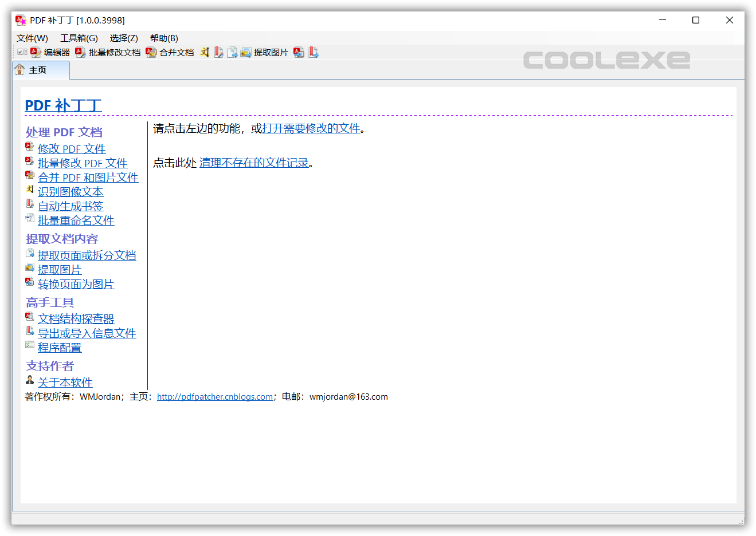This screenshot has height=536, width=756.
Task: Click the checkbox icon at toolbar's far left
Action: [21, 52]
